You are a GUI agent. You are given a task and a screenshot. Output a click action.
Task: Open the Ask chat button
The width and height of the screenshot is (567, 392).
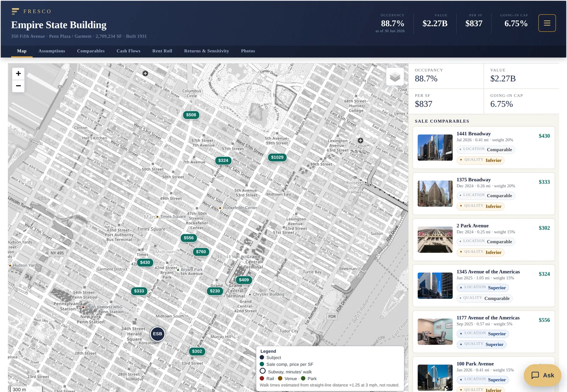click(x=542, y=375)
